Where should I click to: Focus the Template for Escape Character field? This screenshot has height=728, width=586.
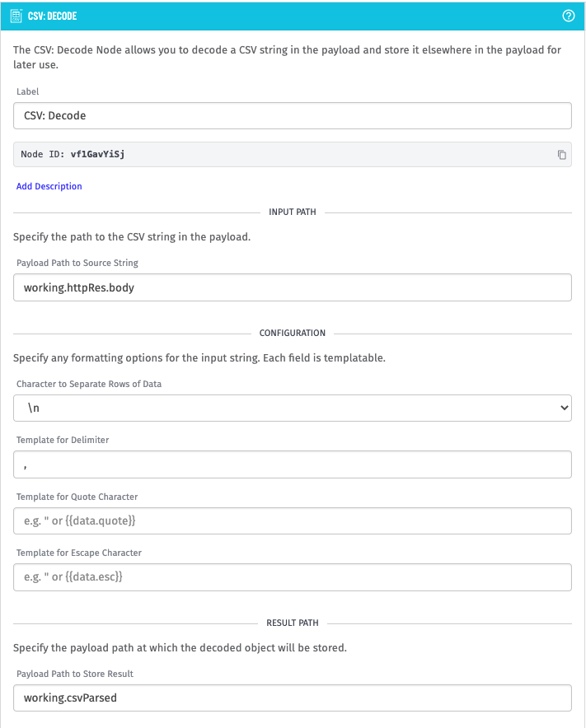[293, 577]
